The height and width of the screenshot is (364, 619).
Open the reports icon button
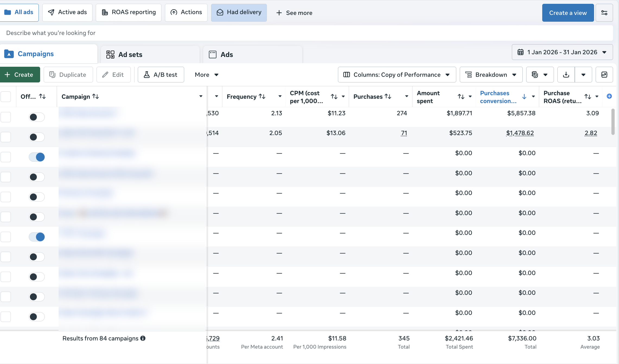[540, 75]
